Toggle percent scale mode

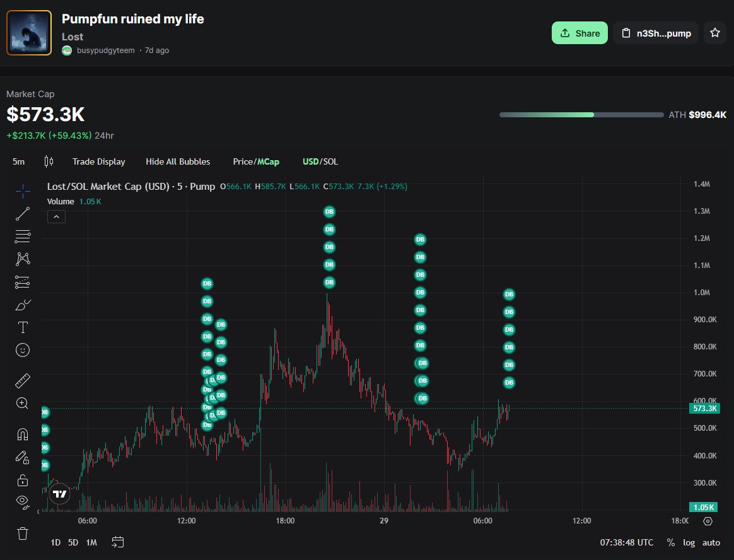tap(671, 542)
